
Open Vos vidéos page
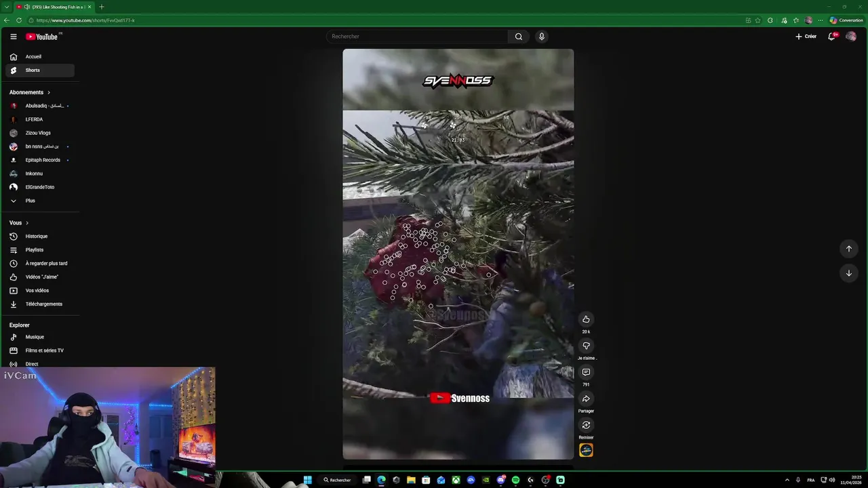coord(40,291)
